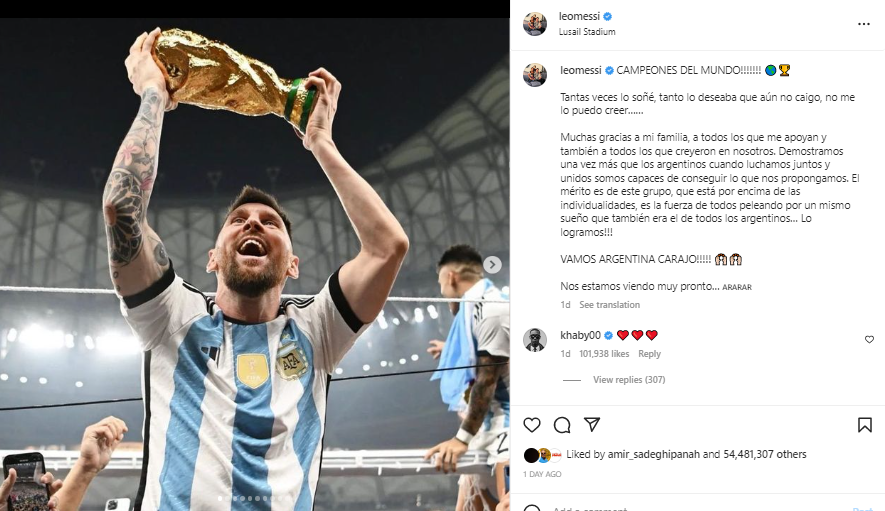885x511 pixels.
Task: Expand View replies (307)
Action: point(629,379)
